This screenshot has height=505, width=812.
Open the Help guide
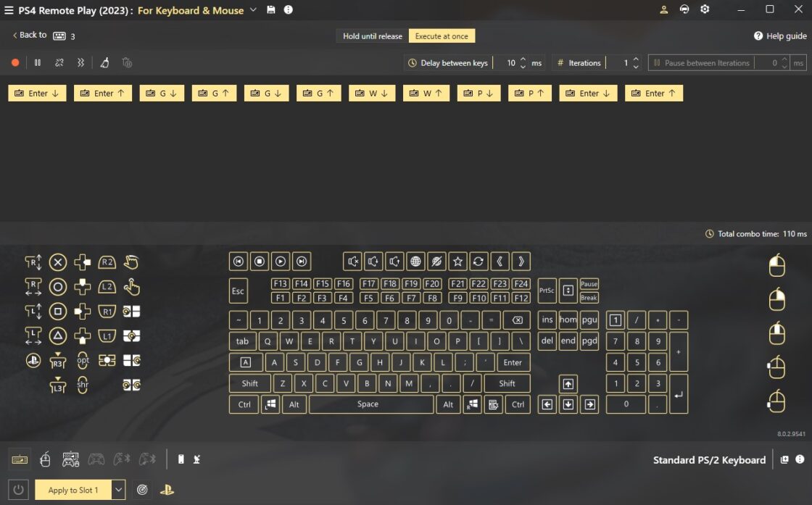[780, 36]
